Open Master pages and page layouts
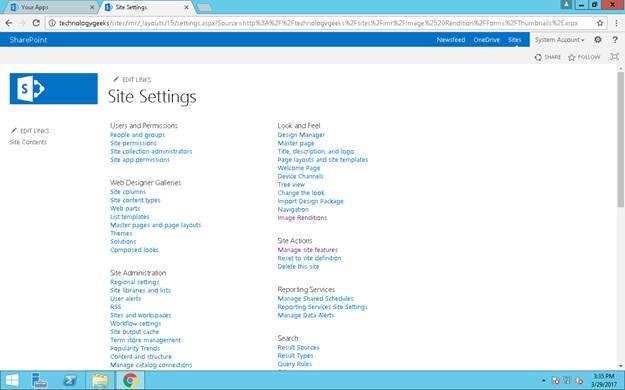The width and height of the screenshot is (625, 390). click(155, 225)
